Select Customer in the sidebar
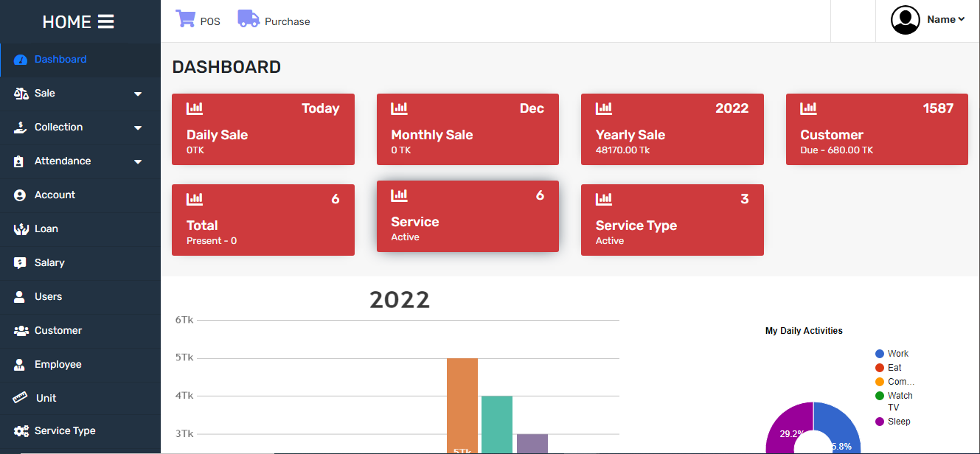 pyautogui.click(x=80, y=331)
